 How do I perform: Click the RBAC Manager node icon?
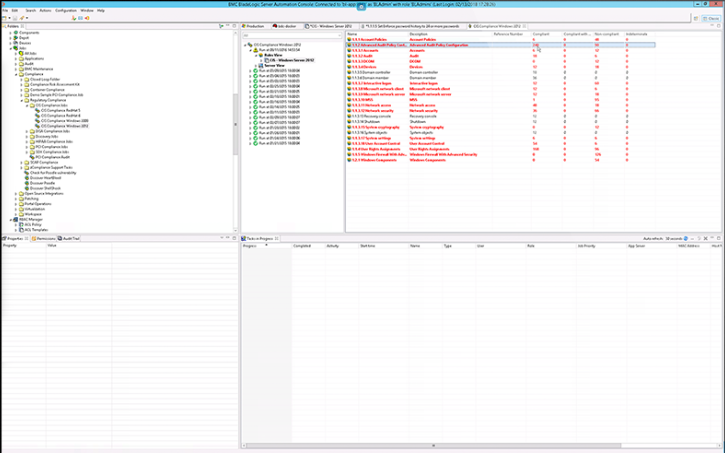point(16,220)
